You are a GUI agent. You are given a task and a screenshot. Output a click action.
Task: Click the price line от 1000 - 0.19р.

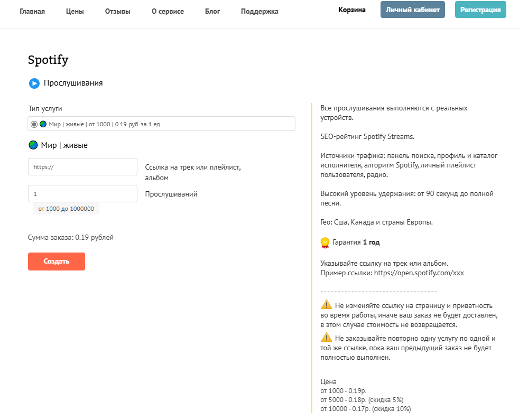pyautogui.click(x=344, y=391)
